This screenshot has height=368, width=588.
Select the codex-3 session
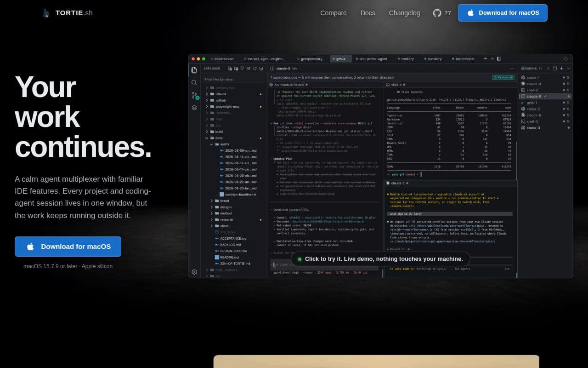click(x=546, y=128)
